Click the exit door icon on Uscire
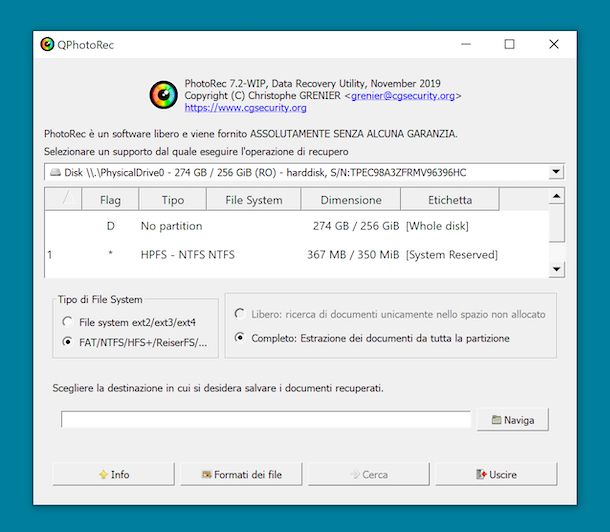610x532 pixels. tap(481, 474)
